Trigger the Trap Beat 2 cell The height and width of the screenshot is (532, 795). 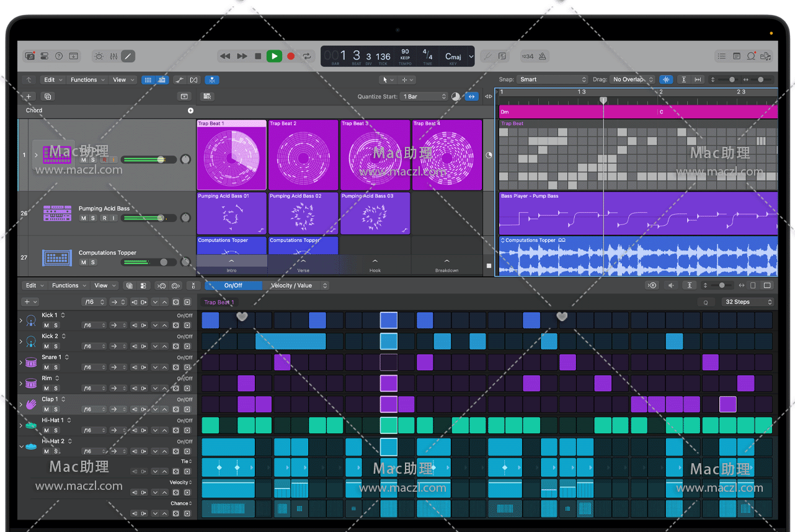coord(303,155)
